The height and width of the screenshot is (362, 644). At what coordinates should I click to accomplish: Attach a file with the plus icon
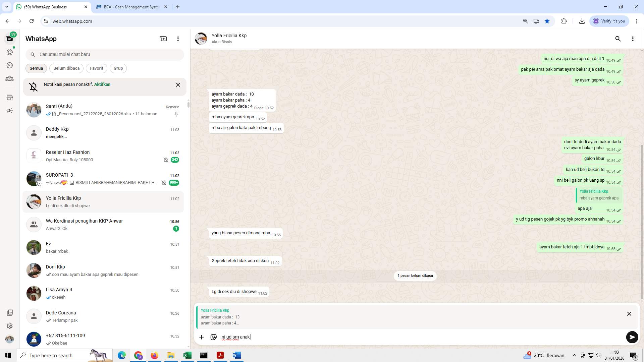click(x=201, y=337)
